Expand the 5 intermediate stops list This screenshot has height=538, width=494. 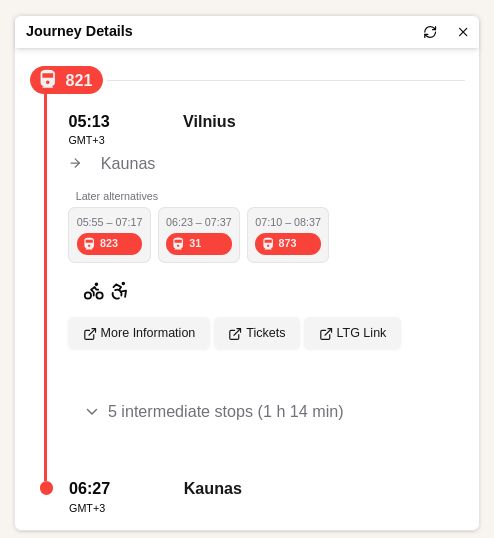215,411
